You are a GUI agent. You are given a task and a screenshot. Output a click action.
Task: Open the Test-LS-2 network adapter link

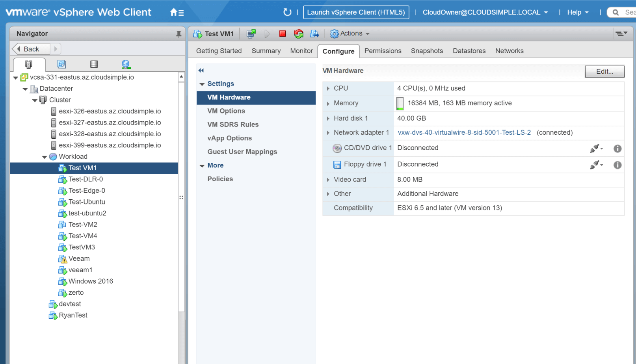(x=464, y=133)
